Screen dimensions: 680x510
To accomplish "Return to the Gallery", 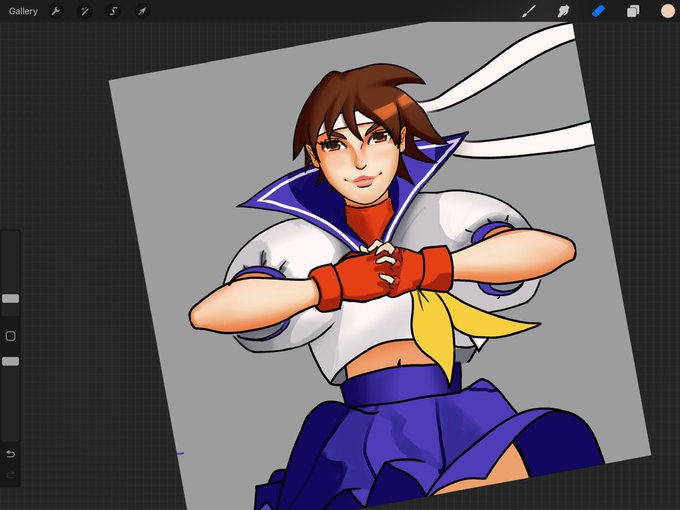I will coord(23,11).
